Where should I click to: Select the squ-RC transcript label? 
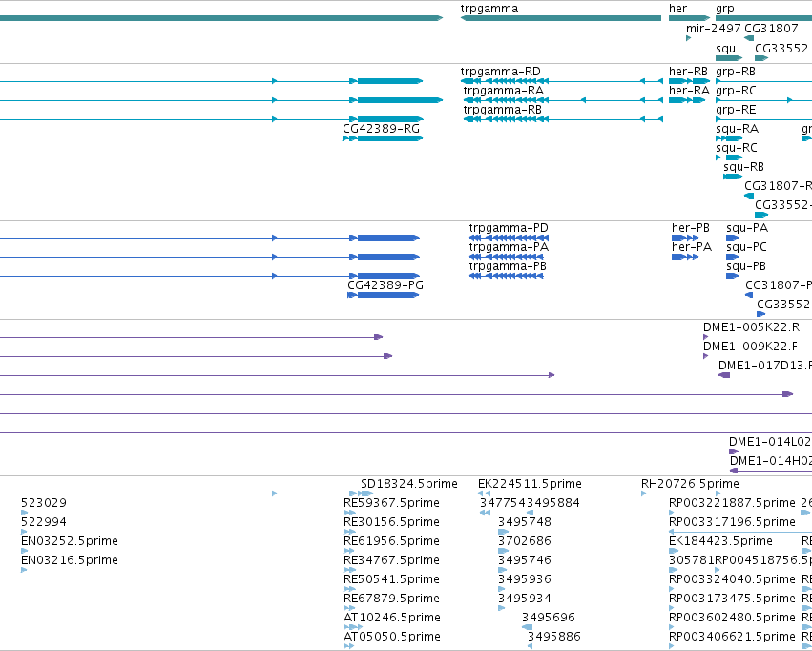coord(737,148)
